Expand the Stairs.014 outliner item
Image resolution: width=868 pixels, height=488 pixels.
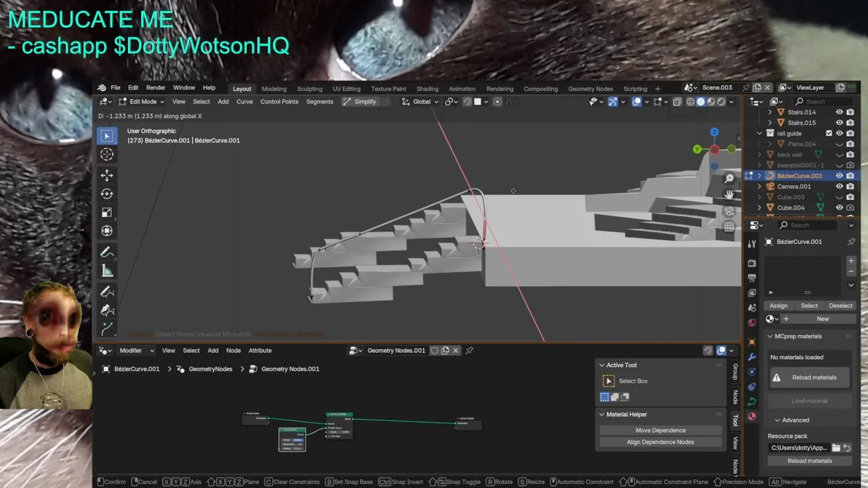click(x=770, y=112)
